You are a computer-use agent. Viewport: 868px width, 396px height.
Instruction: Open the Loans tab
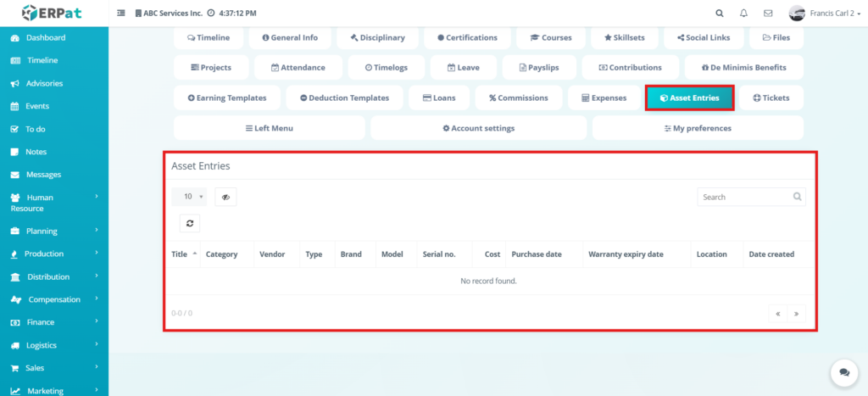(x=439, y=98)
